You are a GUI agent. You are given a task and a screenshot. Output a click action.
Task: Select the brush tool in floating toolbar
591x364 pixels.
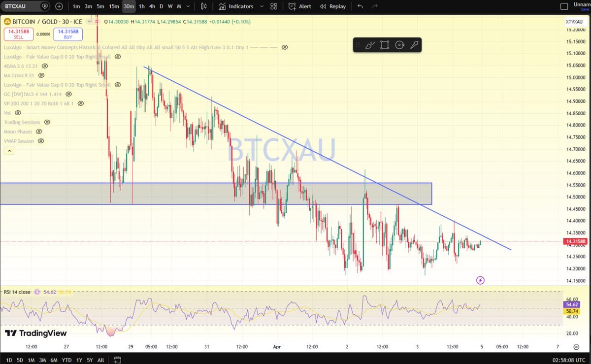[x=370, y=45]
